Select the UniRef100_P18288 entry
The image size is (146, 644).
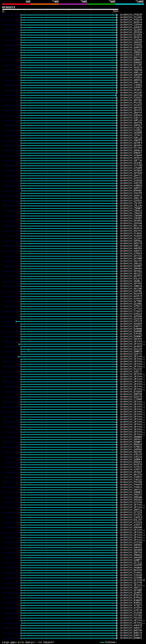click(x=131, y=613)
